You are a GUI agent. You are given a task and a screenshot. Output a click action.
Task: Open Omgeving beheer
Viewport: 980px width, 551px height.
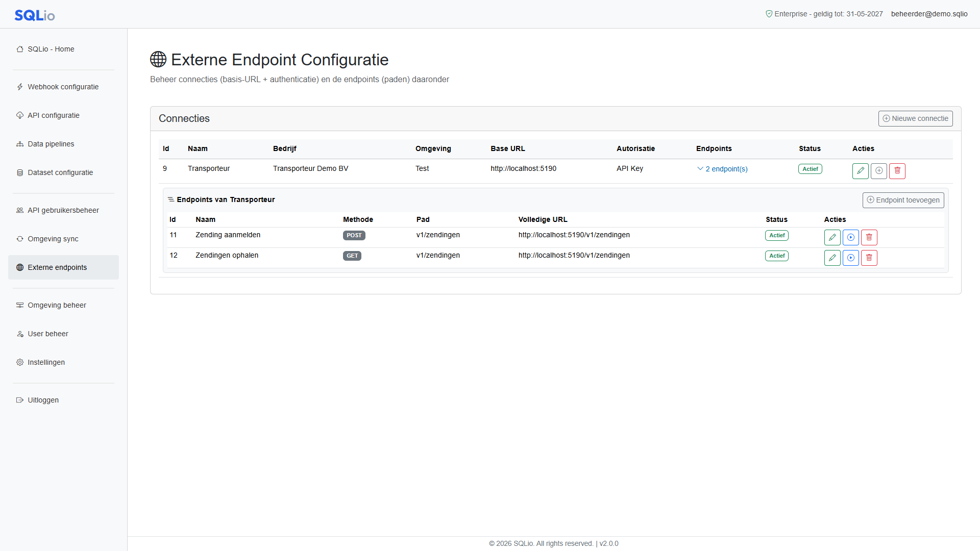(x=63, y=305)
